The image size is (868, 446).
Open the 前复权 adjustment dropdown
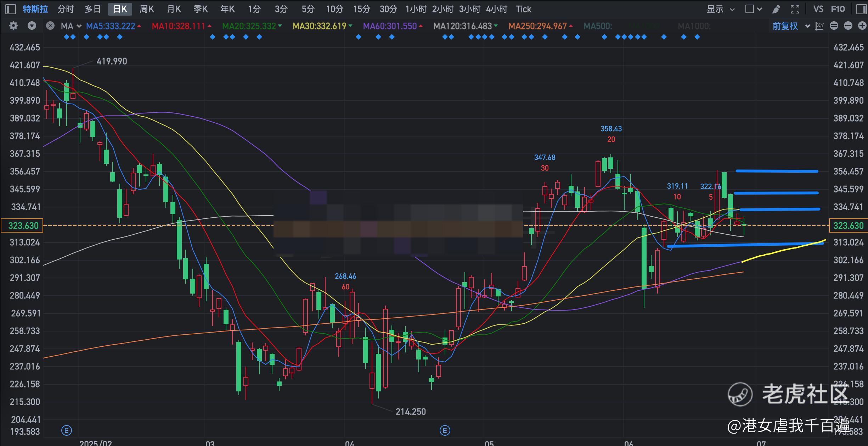coord(791,26)
